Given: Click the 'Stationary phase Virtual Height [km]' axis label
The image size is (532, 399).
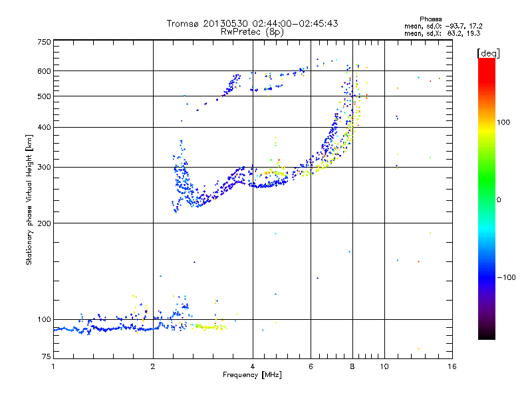Looking at the screenshot, I should (29, 200).
